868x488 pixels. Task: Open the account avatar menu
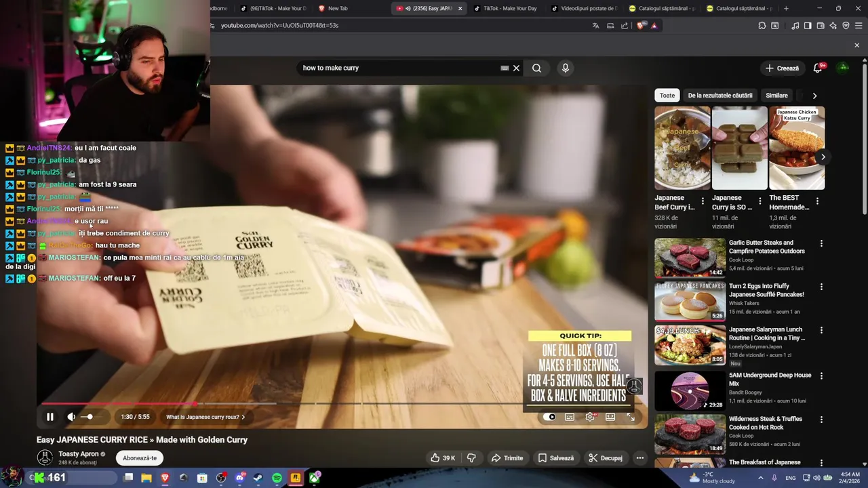(843, 67)
